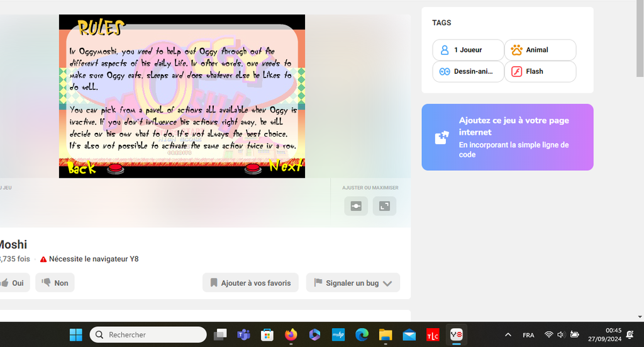This screenshot has width=644, height=347.
Task: Vote Non with the thumbs down
Action: (55, 283)
